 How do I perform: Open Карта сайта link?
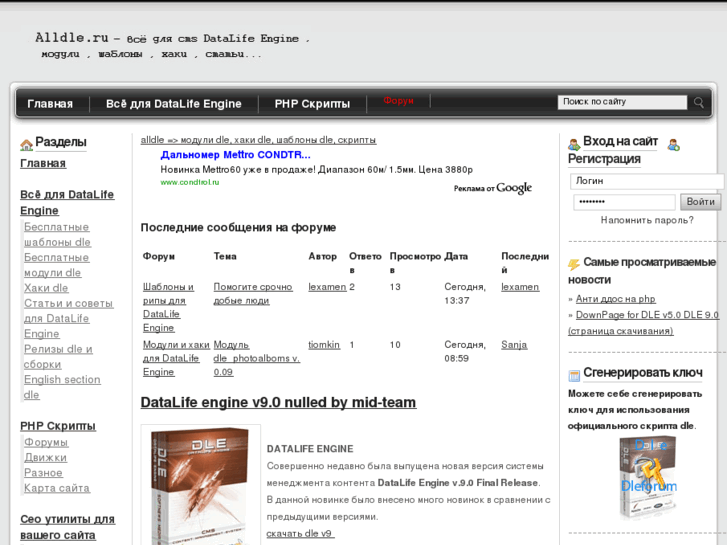click(x=57, y=488)
